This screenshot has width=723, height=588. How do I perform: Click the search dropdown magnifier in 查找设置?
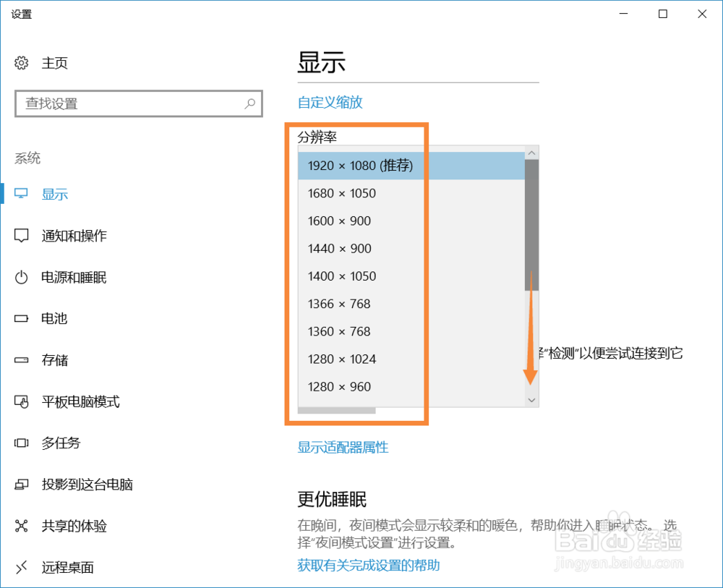[250, 103]
